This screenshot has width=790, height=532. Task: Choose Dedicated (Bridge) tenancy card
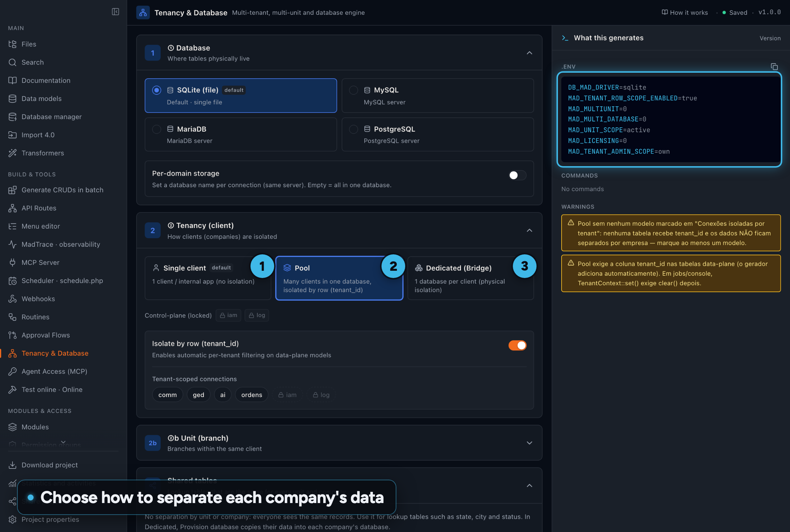(471, 278)
